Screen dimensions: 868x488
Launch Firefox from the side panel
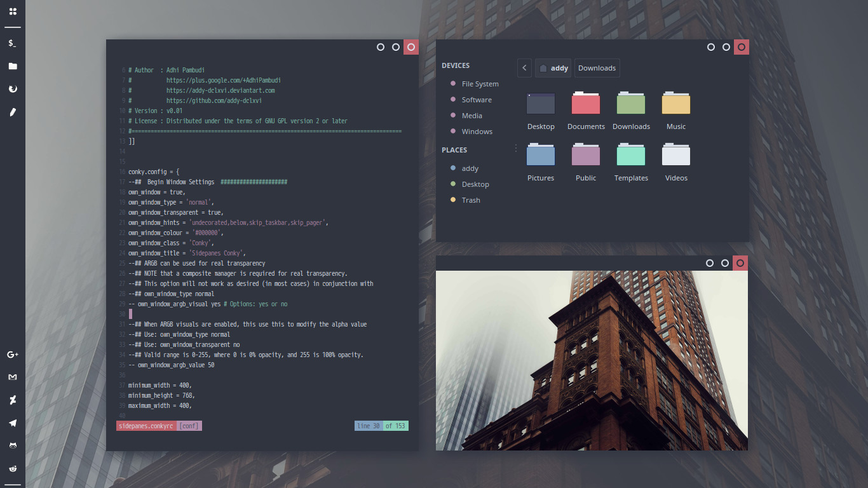13,89
